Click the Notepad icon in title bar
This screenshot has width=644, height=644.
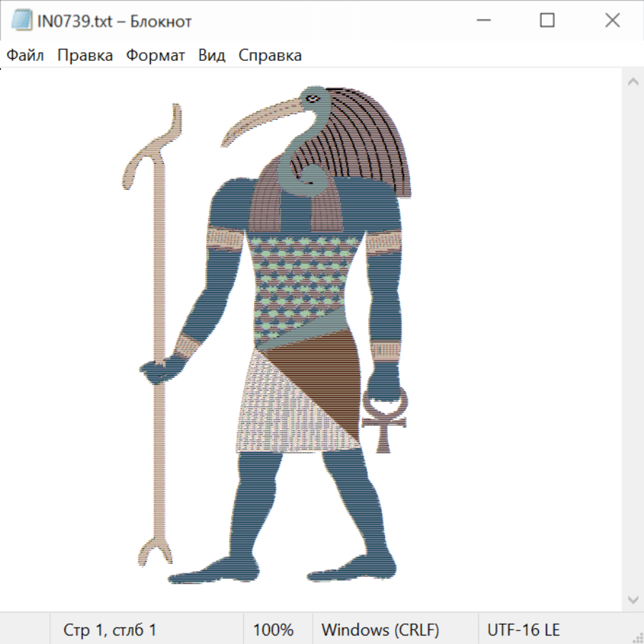pos(21,21)
